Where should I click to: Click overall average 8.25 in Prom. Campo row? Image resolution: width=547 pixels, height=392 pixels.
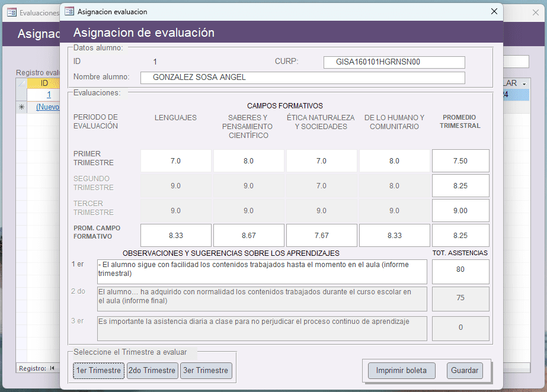460,236
